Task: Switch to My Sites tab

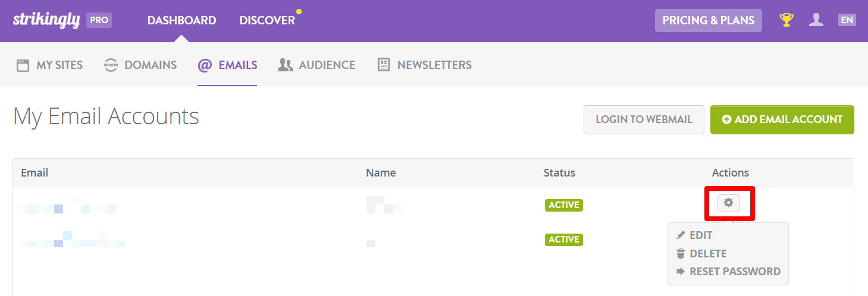Action: point(49,65)
